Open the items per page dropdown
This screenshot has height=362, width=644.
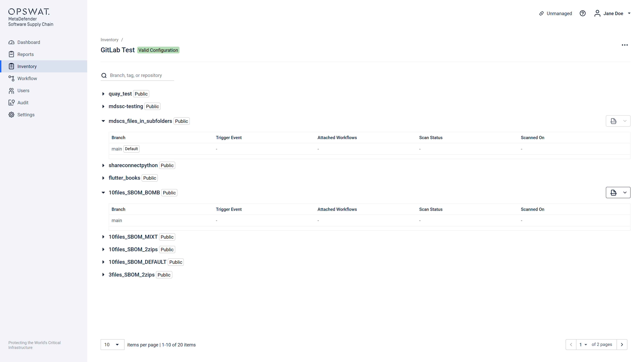(112, 345)
